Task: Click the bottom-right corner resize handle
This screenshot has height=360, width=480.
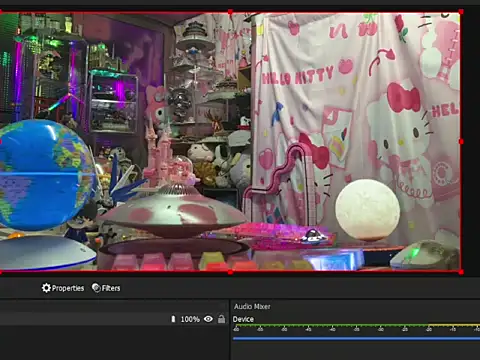Action: (x=461, y=272)
